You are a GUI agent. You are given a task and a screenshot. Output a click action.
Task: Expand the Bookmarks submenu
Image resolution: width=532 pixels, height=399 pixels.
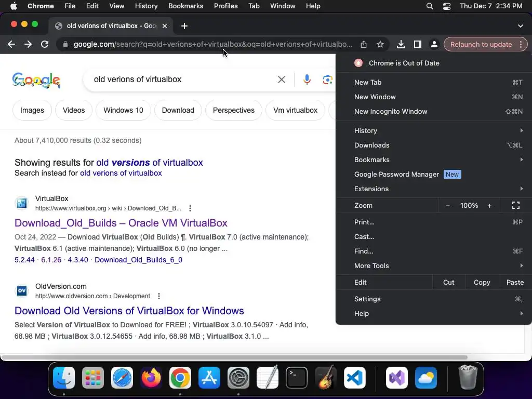pos(434,160)
